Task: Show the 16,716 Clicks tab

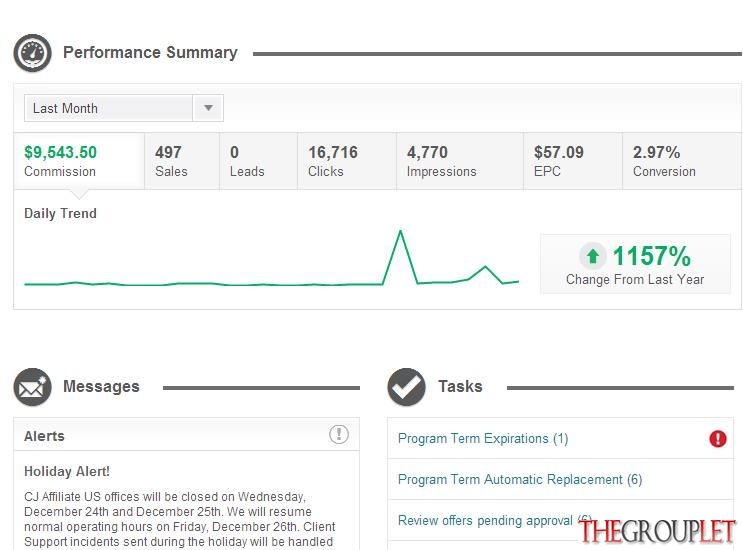Action: pyautogui.click(x=347, y=161)
